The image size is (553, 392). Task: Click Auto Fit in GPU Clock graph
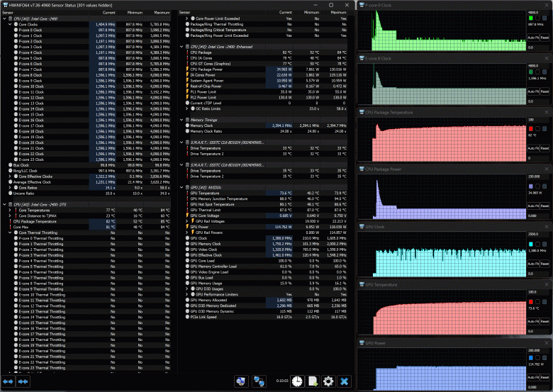(533, 263)
